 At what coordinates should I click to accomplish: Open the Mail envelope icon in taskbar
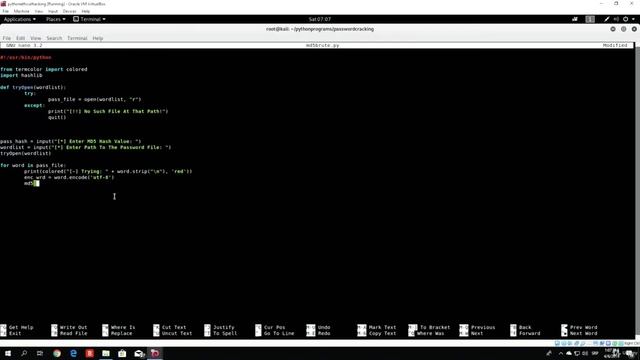(x=139, y=353)
